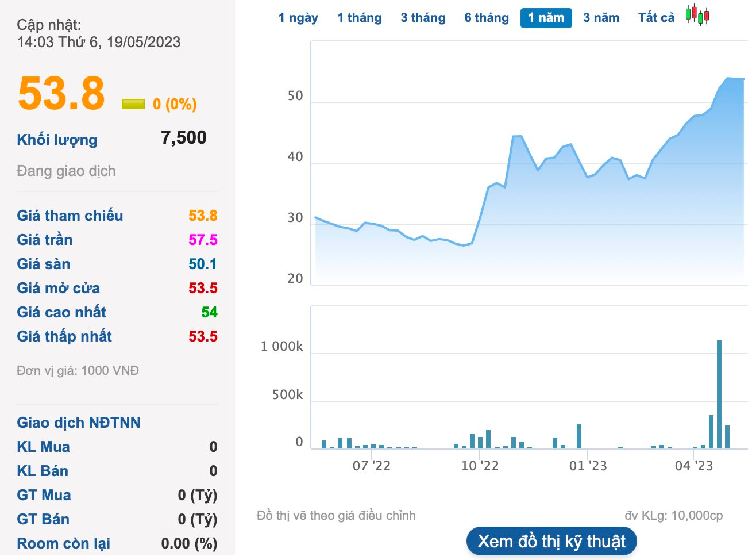Click the Đơn vị giá: 1000 VNĐ note
Viewport: 756px width, 560px height.
(x=78, y=371)
